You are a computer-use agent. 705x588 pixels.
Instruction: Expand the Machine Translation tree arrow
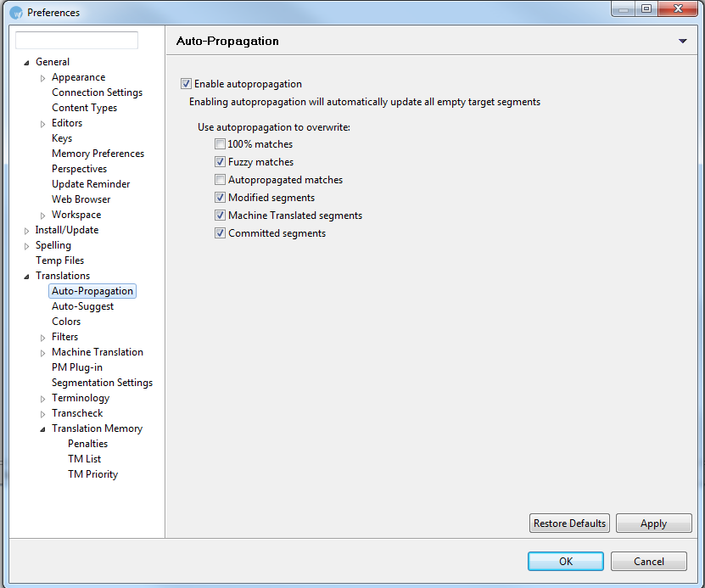[43, 353]
